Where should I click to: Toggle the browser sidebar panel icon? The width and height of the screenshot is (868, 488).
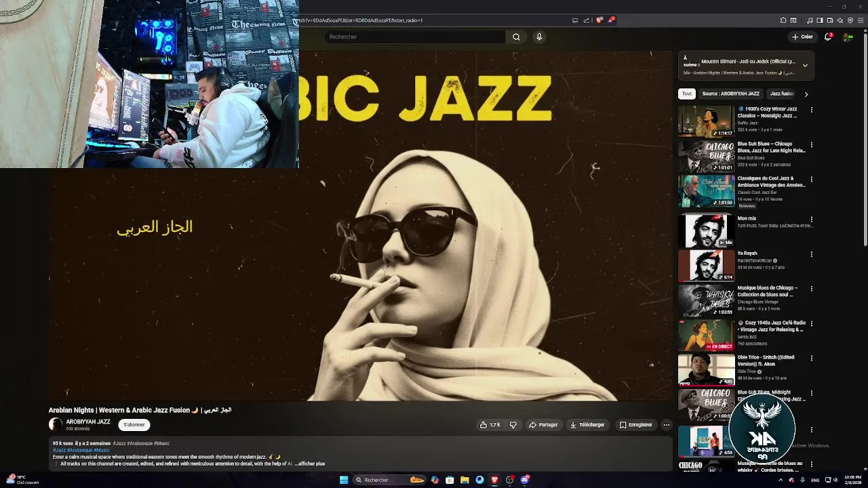click(820, 20)
